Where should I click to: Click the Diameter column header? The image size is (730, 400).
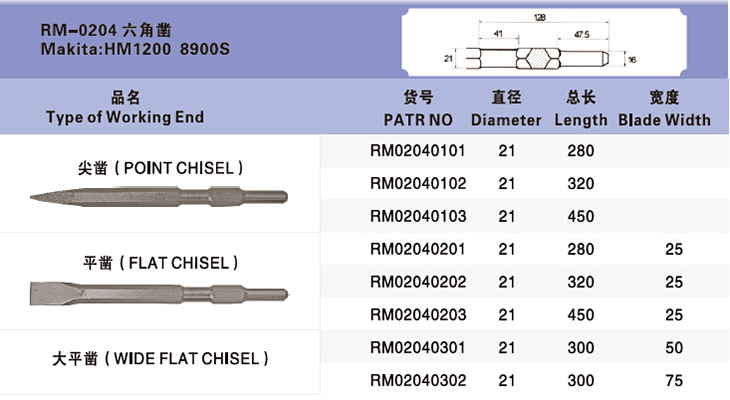coord(506,119)
